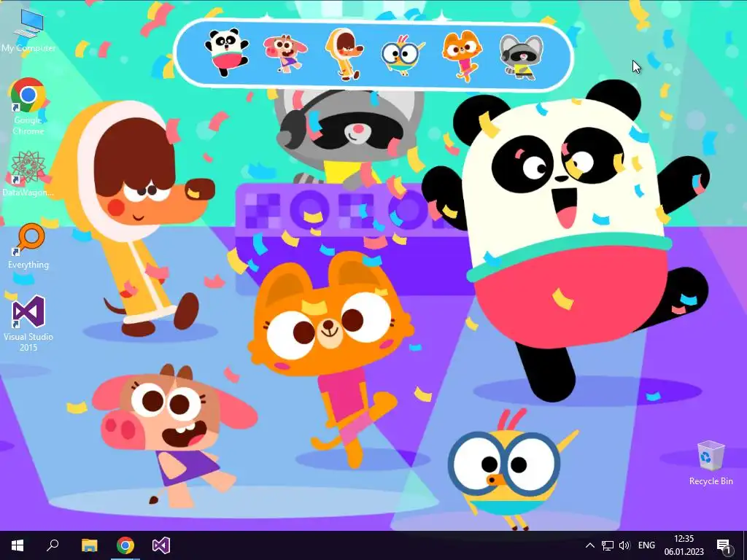
Task: Open the My Computer desktop icon
Action: click(x=28, y=30)
